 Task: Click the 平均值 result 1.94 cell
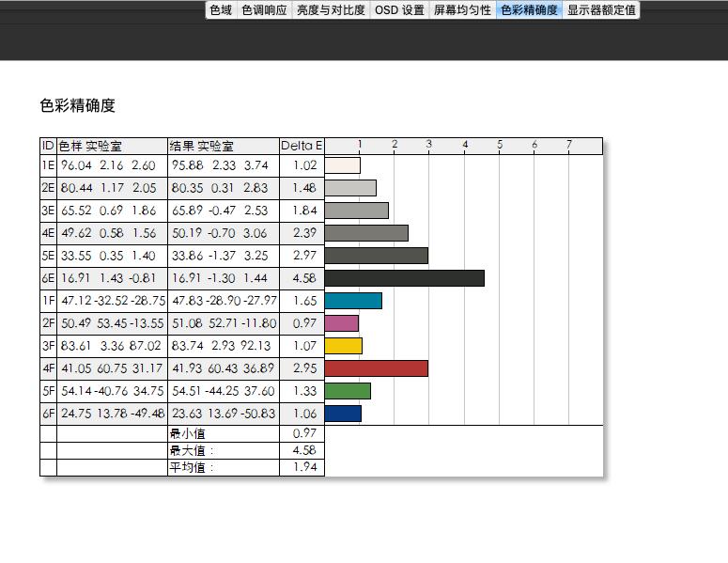(x=302, y=467)
